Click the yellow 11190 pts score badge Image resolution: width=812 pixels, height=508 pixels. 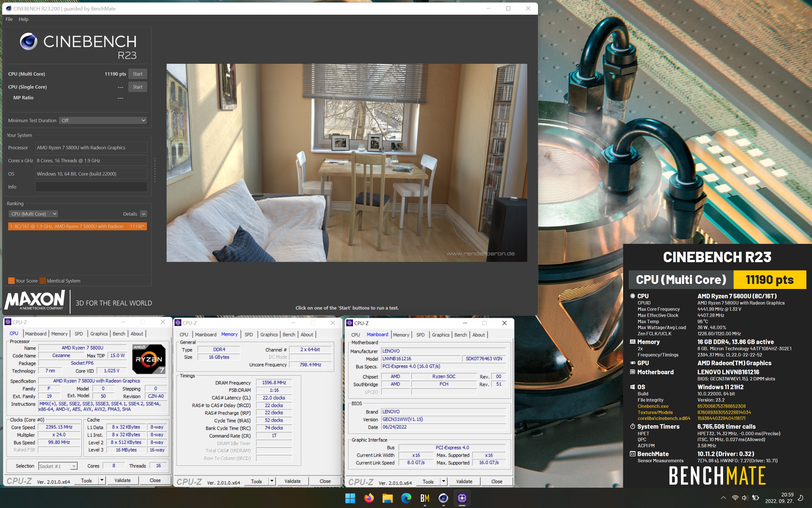770,279
